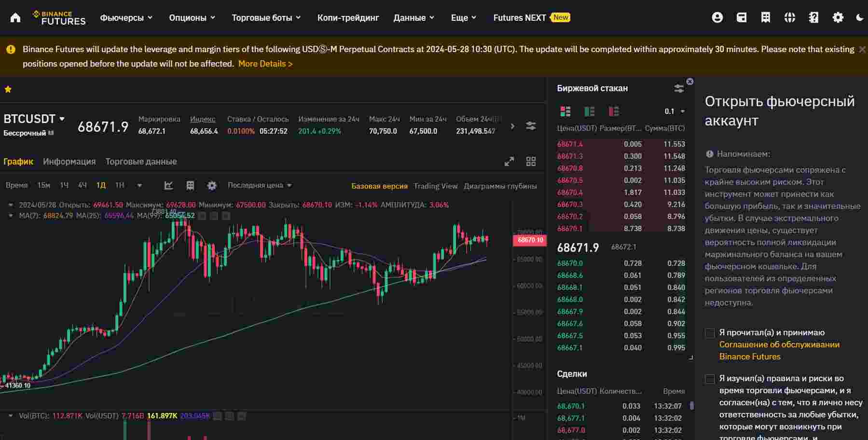The image size is (868, 440).
Task: Open the orders icon in header
Action: (766, 18)
